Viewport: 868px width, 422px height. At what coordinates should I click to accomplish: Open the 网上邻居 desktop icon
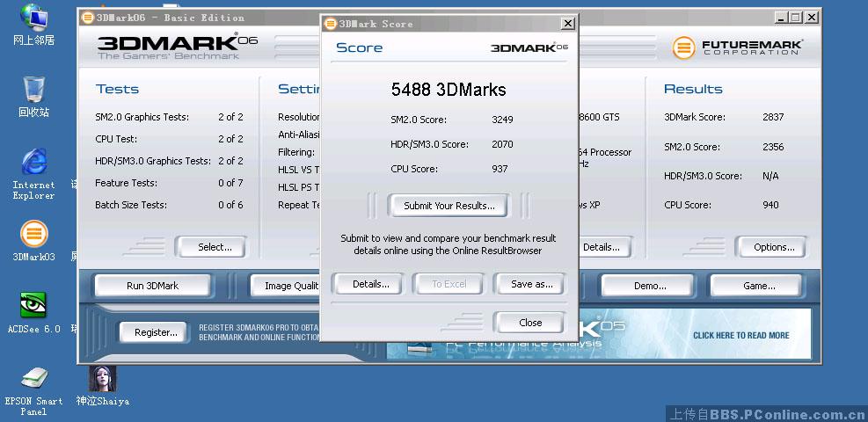33,18
